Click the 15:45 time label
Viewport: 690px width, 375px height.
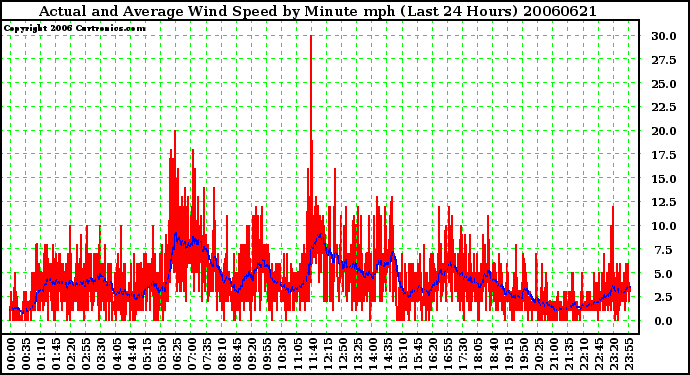pyautogui.click(x=418, y=354)
